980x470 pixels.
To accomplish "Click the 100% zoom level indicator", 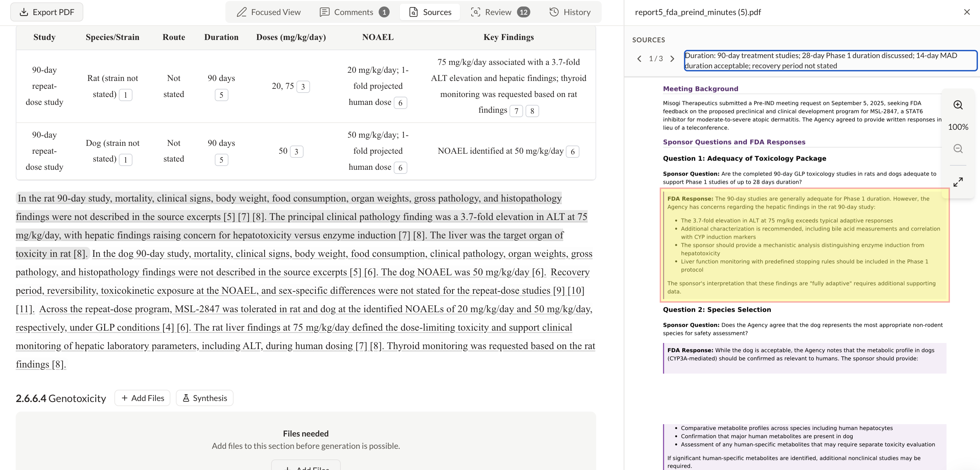I will pyautogui.click(x=958, y=127).
